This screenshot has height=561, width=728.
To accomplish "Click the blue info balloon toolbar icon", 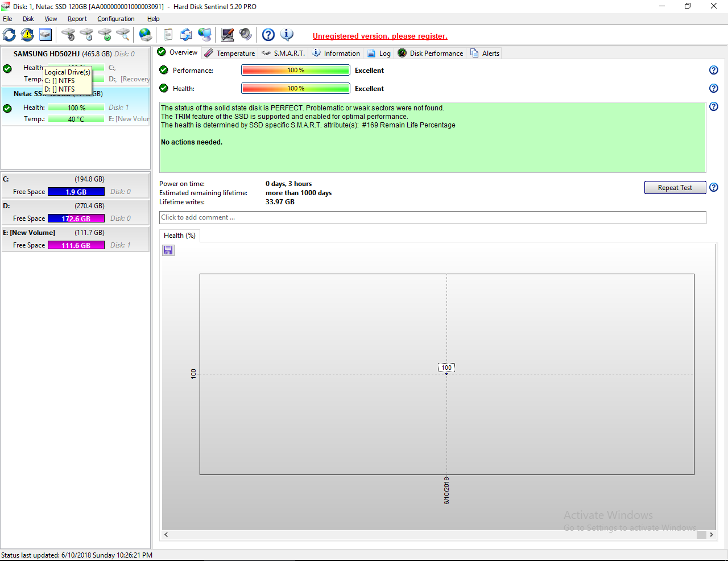I will [x=287, y=35].
